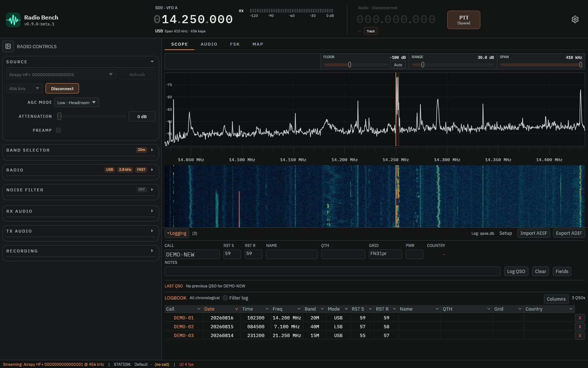
Task: Open the Columns chooser
Action: pos(556,299)
